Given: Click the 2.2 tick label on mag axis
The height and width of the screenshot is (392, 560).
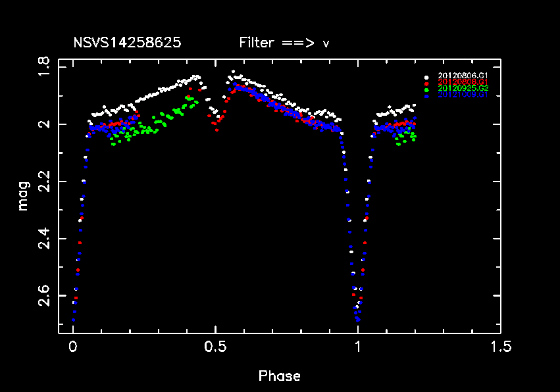Looking at the screenshot, I should (x=44, y=181).
